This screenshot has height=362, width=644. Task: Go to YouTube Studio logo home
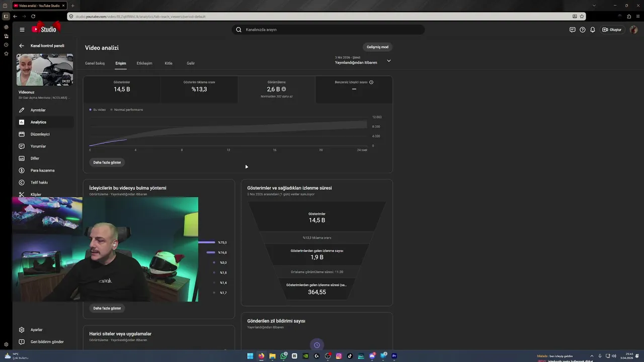pyautogui.click(x=44, y=29)
